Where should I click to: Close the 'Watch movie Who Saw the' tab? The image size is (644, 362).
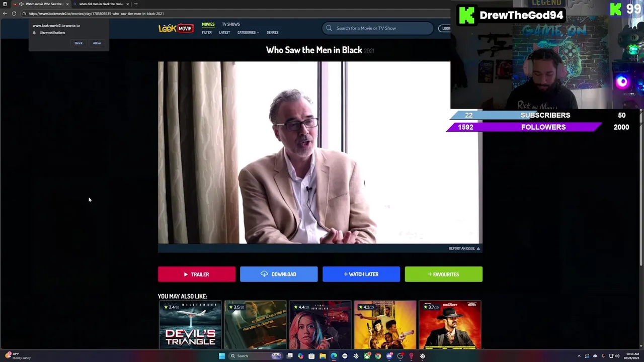tap(67, 4)
